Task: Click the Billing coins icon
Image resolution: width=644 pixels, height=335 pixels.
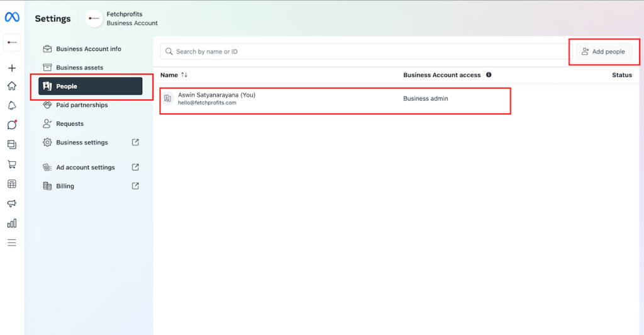Action: 47,186
